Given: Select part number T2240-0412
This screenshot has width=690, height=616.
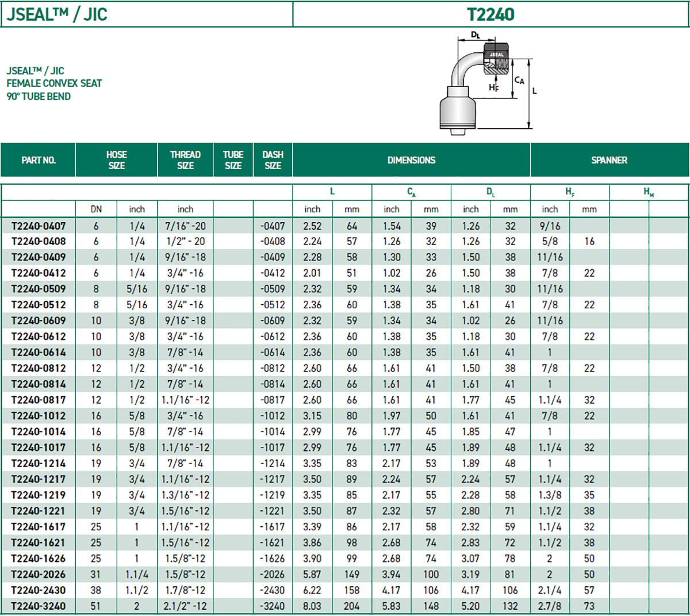Looking at the screenshot, I should pos(39,273).
